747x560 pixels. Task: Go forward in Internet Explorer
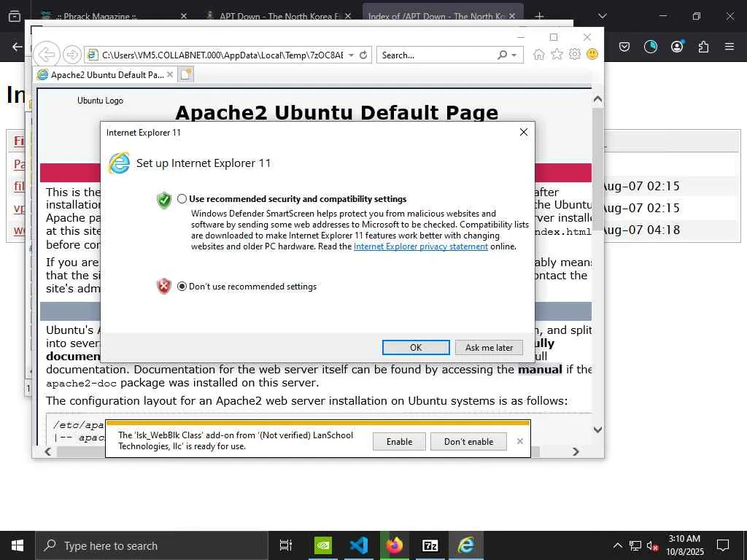coord(72,55)
